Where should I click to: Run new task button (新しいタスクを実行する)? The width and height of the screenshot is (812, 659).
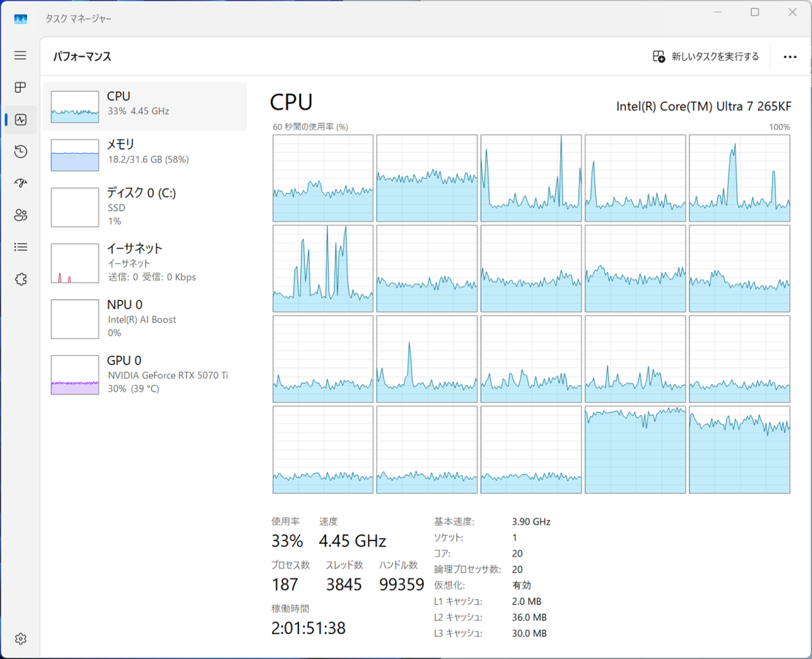coord(706,57)
